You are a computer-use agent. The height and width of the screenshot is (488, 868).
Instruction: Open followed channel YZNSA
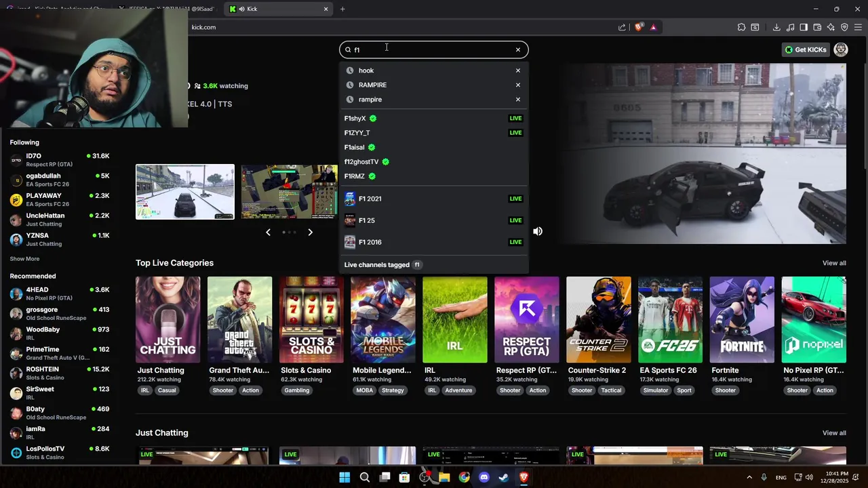tap(60, 239)
